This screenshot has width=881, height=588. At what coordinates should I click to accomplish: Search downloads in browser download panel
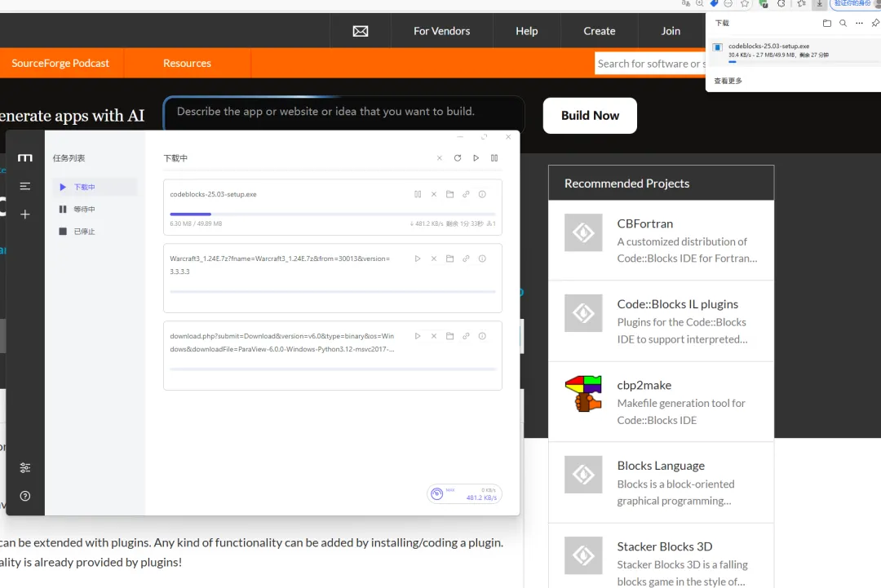tap(843, 23)
